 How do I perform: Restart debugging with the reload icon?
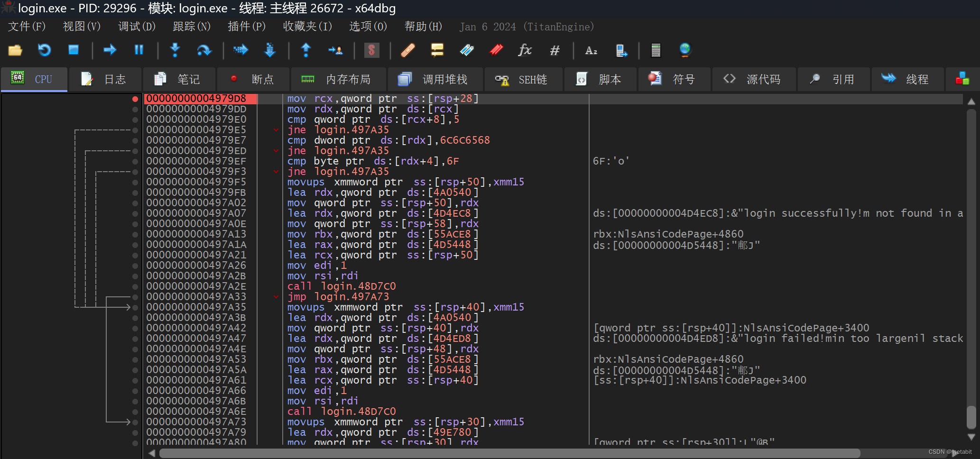44,50
